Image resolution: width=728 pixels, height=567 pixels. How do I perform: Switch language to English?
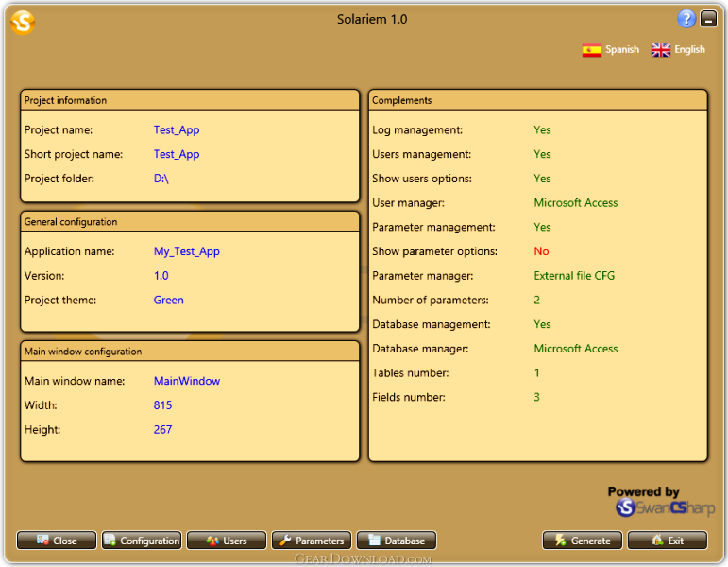click(x=678, y=50)
